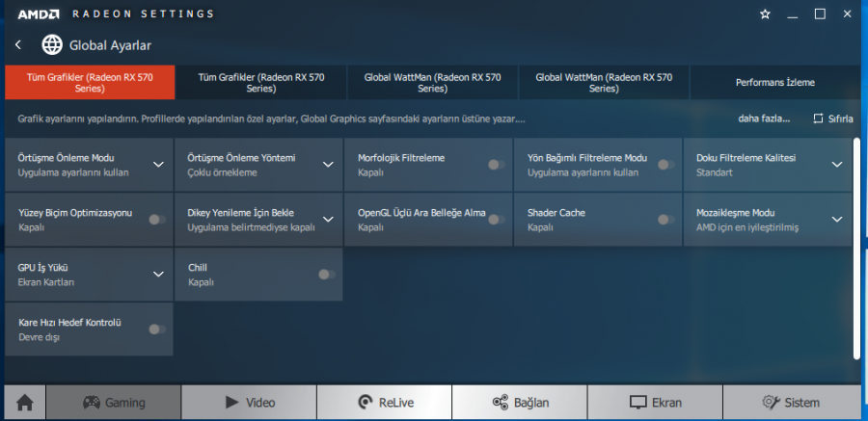Click the Sıfırla reset icon
Viewport: 868px width, 421px height.
[818, 118]
